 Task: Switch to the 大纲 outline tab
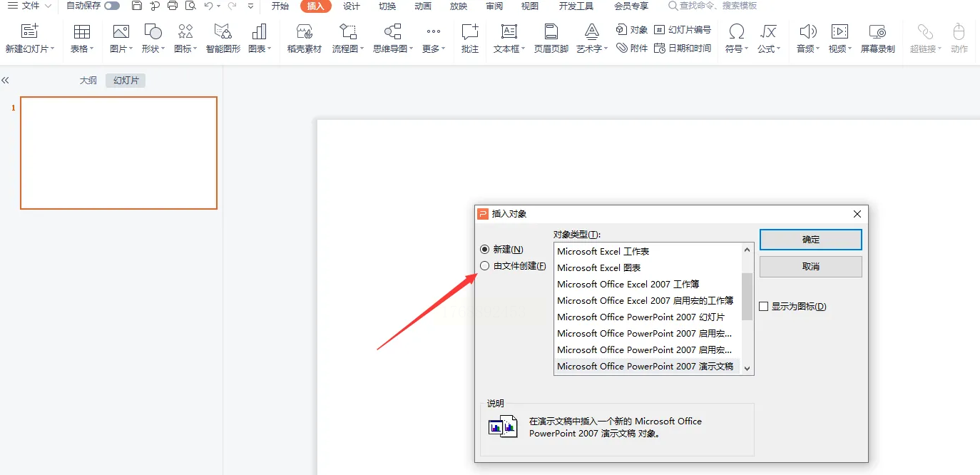[x=88, y=81]
